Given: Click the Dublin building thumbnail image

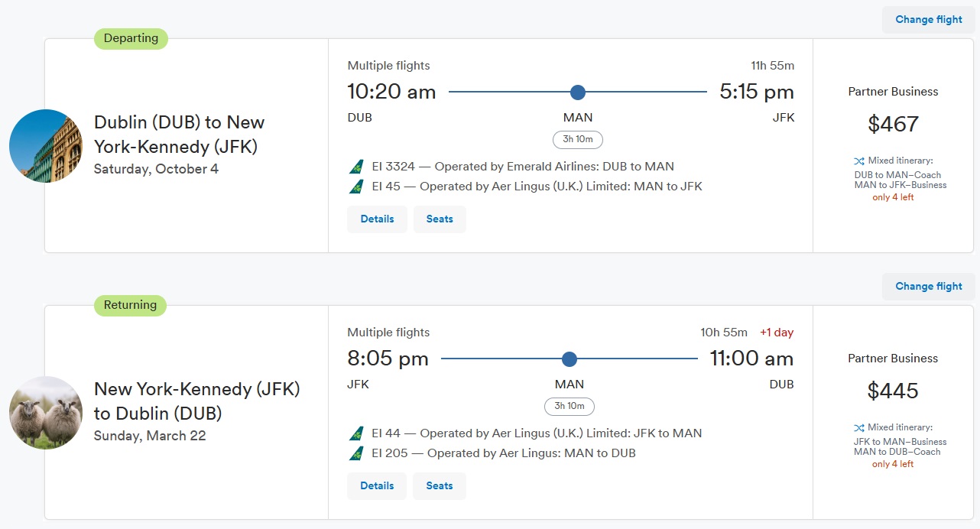Looking at the screenshot, I should click(45, 146).
